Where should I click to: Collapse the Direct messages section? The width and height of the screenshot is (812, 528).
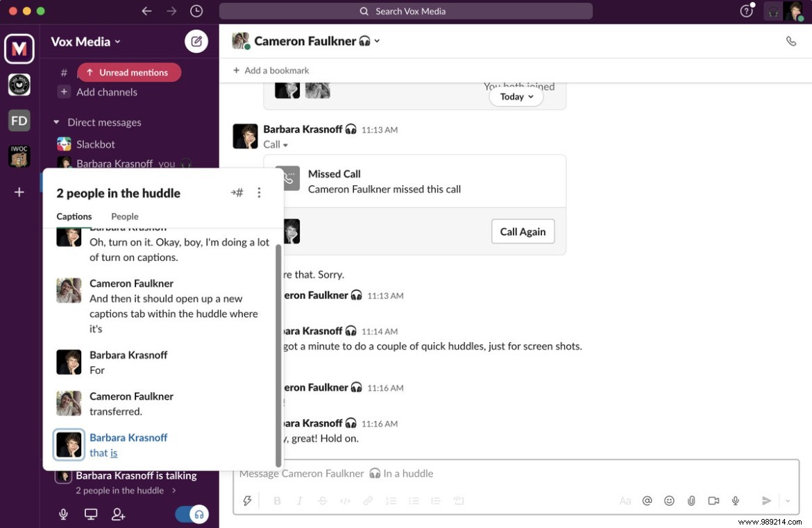58,122
